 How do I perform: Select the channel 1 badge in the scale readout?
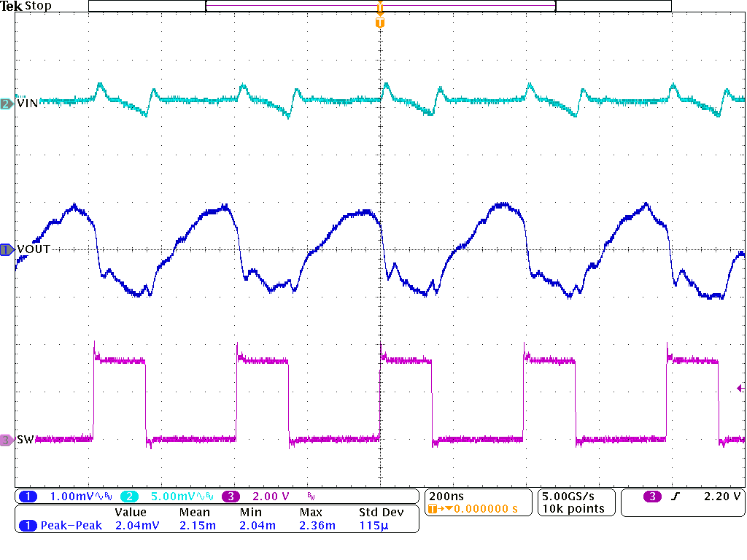click(x=29, y=496)
